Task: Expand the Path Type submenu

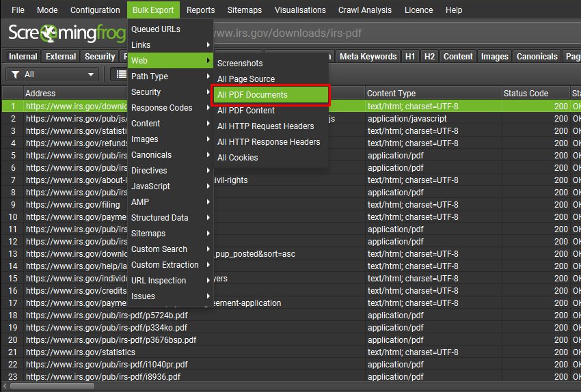Action: [170, 76]
